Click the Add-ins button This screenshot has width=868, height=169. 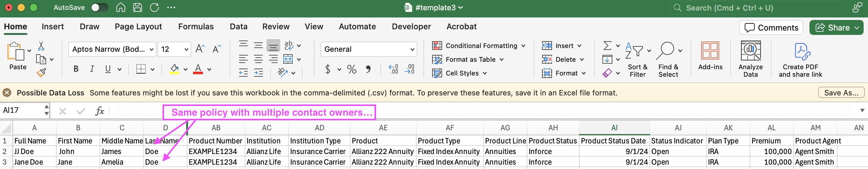710,56
